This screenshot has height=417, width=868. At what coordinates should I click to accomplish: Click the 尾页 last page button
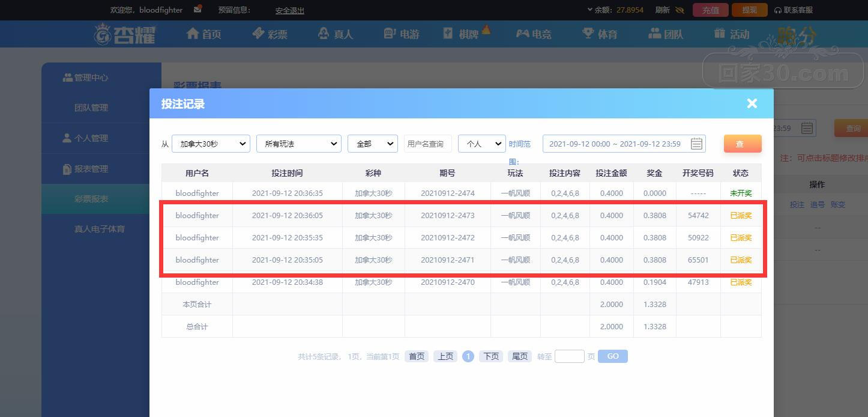click(520, 356)
